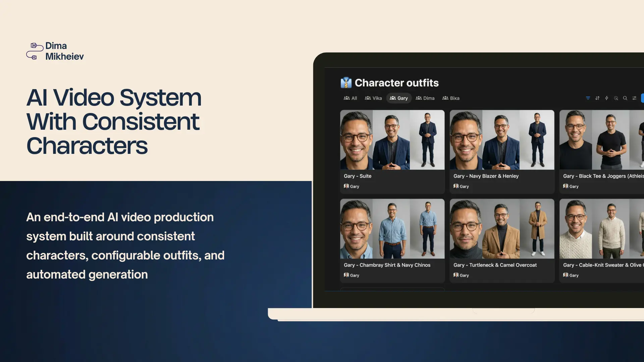This screenshot has width=644, height=362.
Task: Open Gary relation tag under Chambray Shirt card
Action: point(352,275)
